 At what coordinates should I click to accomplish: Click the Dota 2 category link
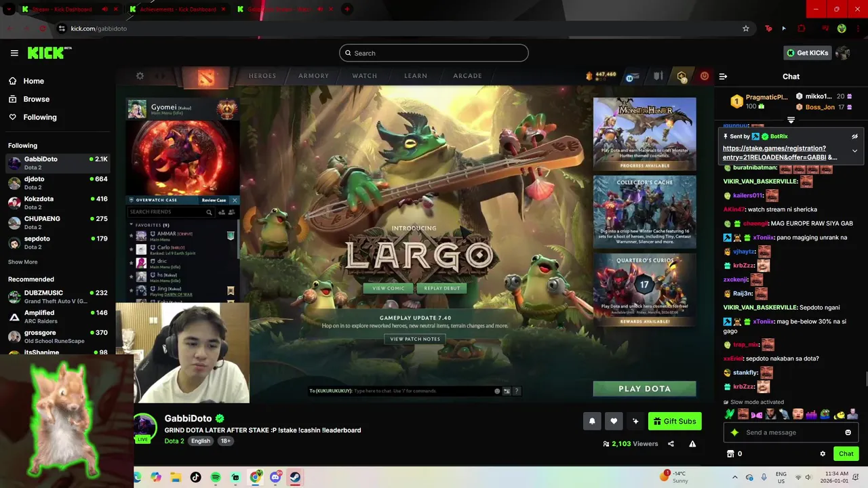(174, 441)
